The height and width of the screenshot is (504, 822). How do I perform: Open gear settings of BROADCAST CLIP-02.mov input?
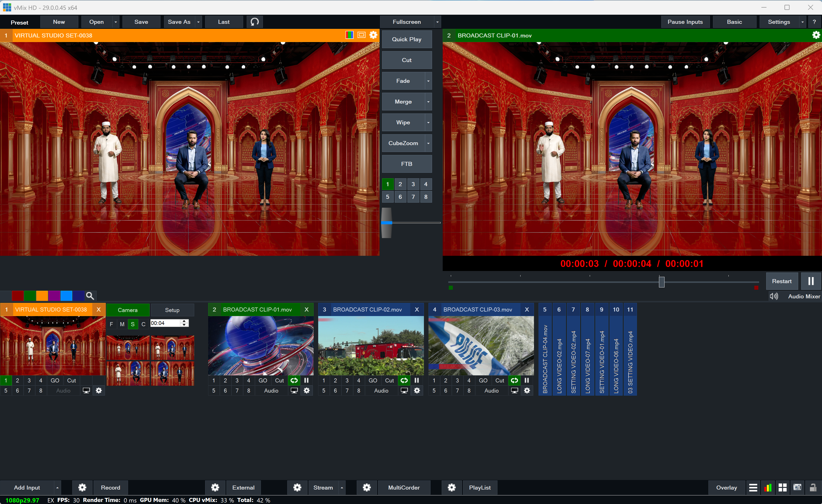pos(417,390)
